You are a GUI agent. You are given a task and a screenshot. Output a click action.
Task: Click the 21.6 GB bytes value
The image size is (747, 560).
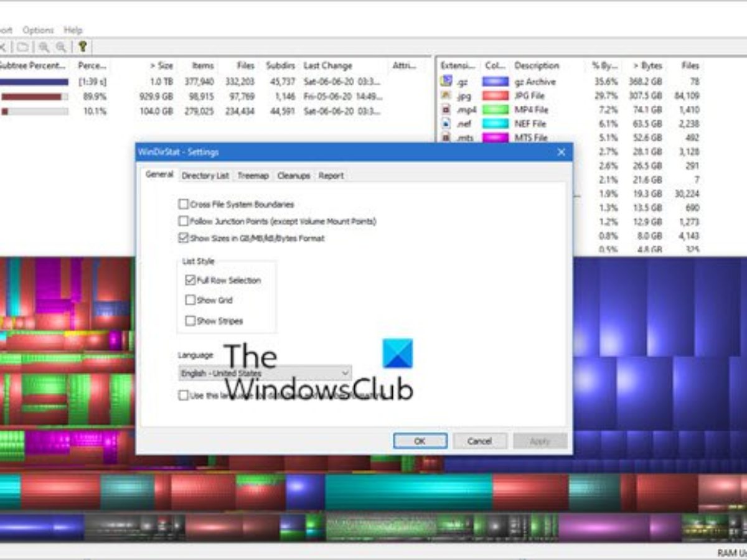click(x=649, y=180)
